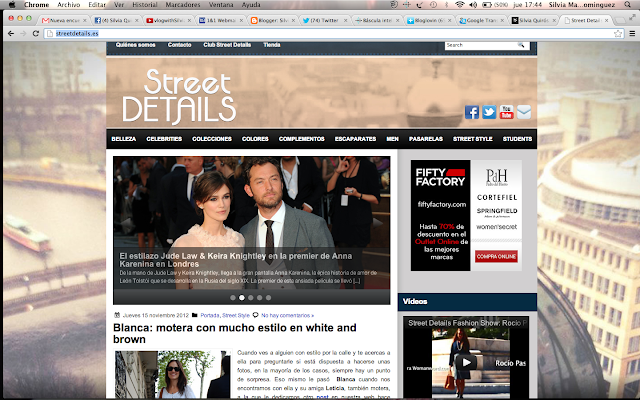Open the ESCAPARATES category
640x400 pixels.
(356, 139)
